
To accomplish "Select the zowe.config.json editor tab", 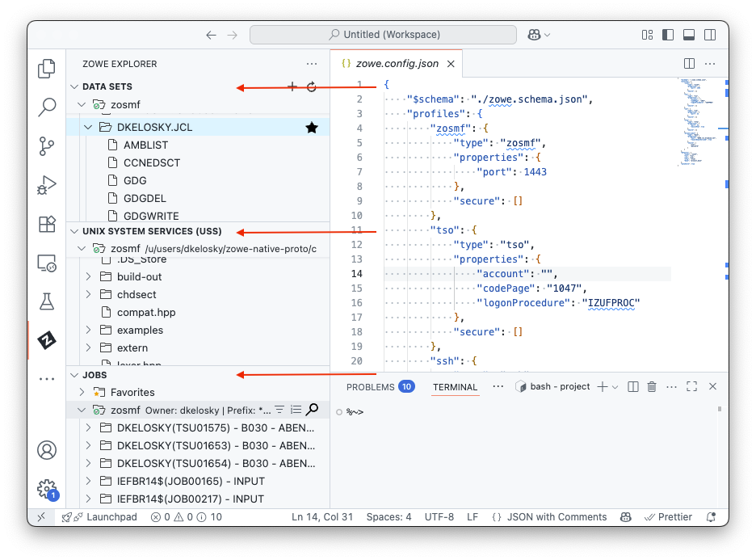I will (397, 64).
